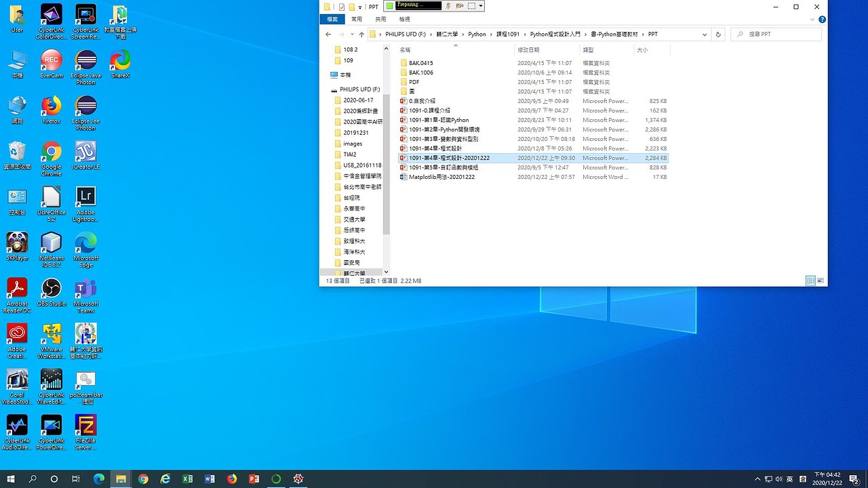Click the PowerPoint icon in the taskbar

254,479
